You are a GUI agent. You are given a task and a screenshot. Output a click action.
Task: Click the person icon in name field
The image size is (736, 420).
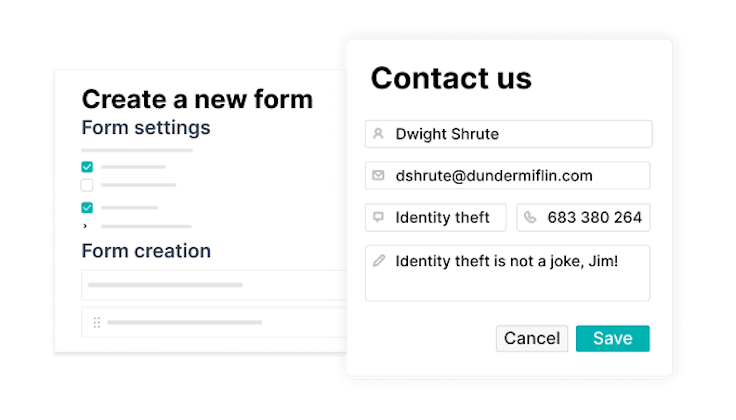[x=378, y=134]
